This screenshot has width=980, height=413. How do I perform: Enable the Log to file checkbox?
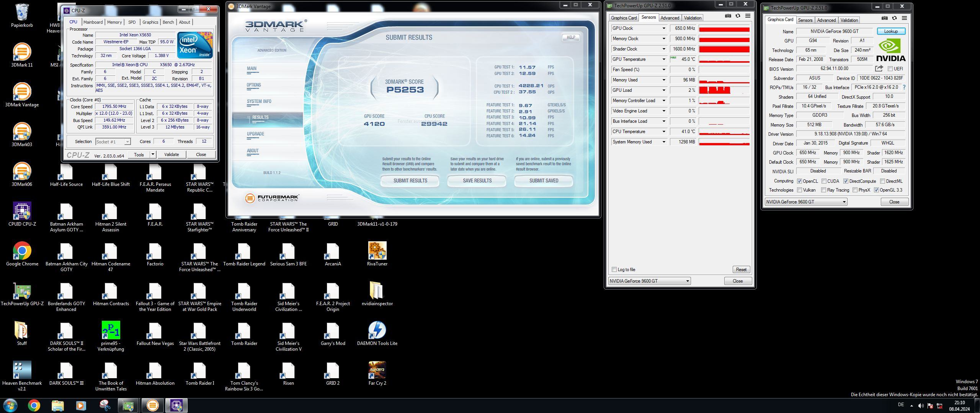614,270
